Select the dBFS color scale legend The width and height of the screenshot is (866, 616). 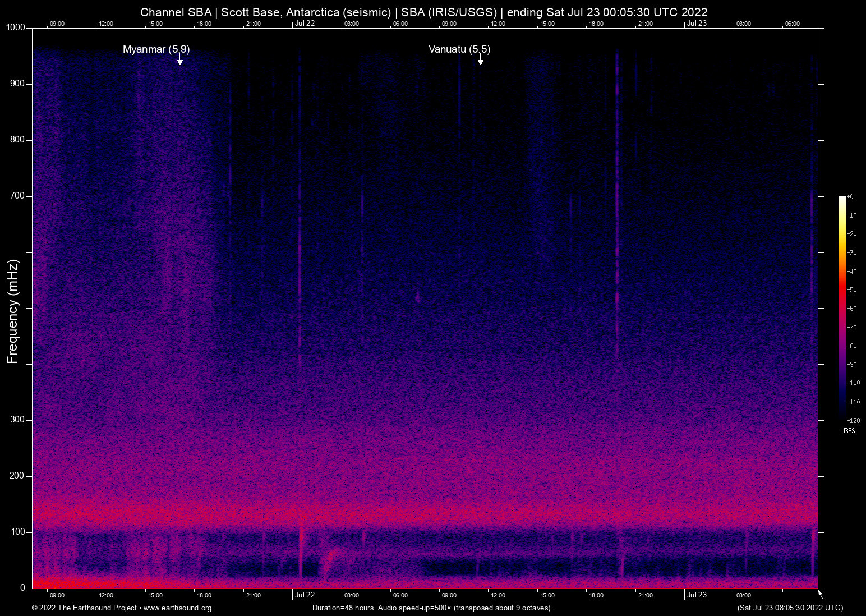[848, 431]
